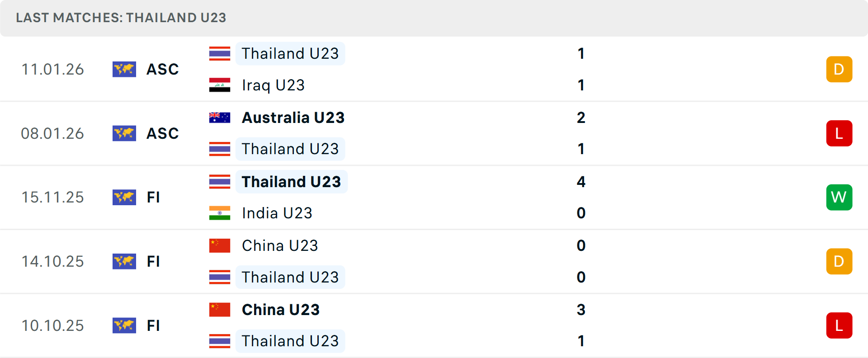
Task: Click the FI competition icon for 15.11.25
Action: coord(124,197)
